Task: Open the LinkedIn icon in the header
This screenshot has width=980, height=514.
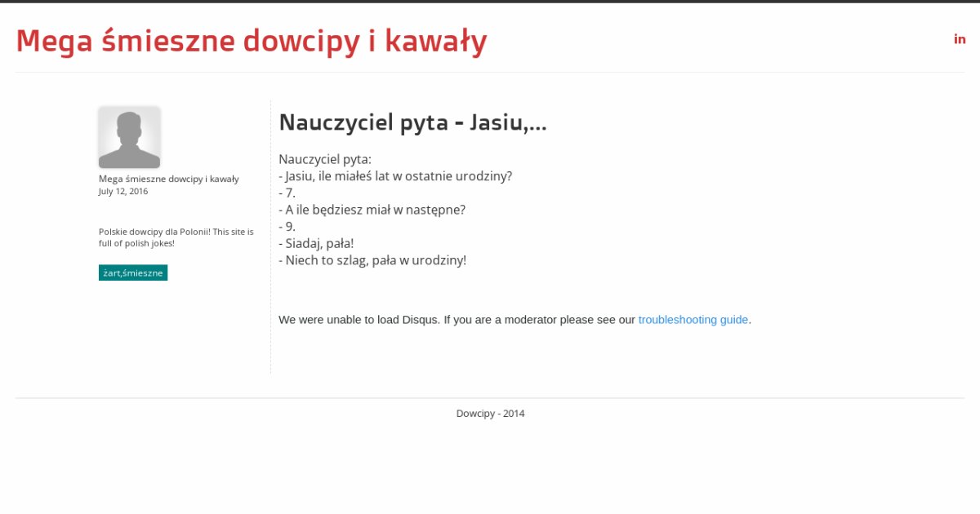Action: coord(960,39)
